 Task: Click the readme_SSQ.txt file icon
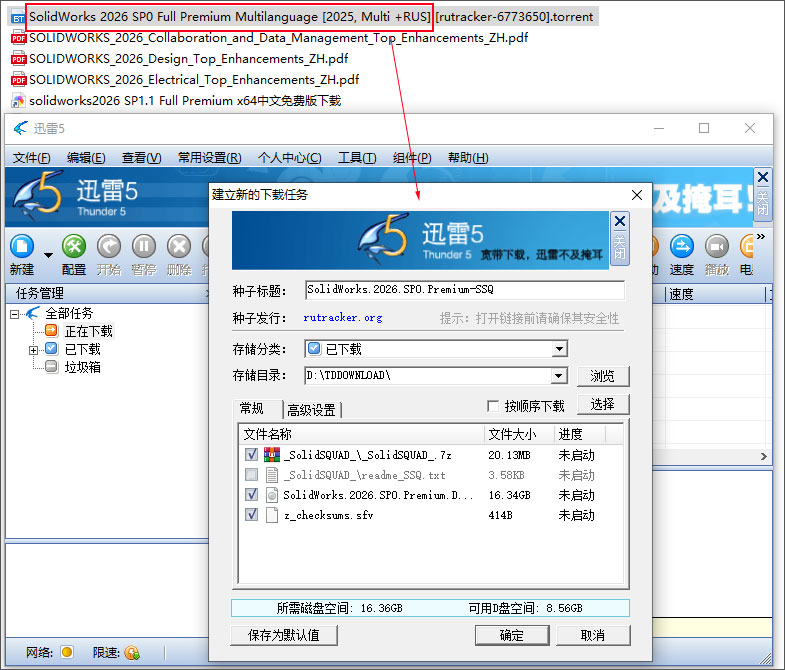point(272,475)
